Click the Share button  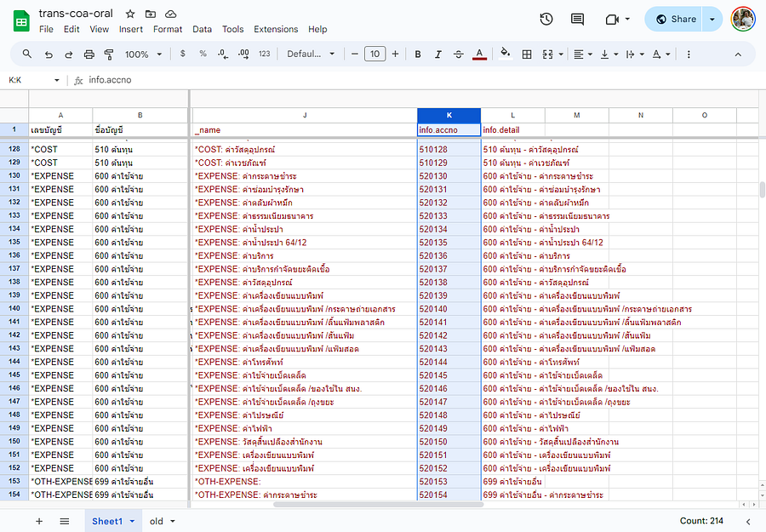point(676,19)
